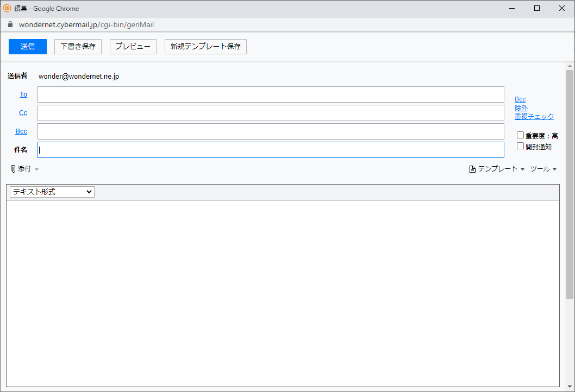
Task: Open the ツール dropdown menu
Action: 543,169
